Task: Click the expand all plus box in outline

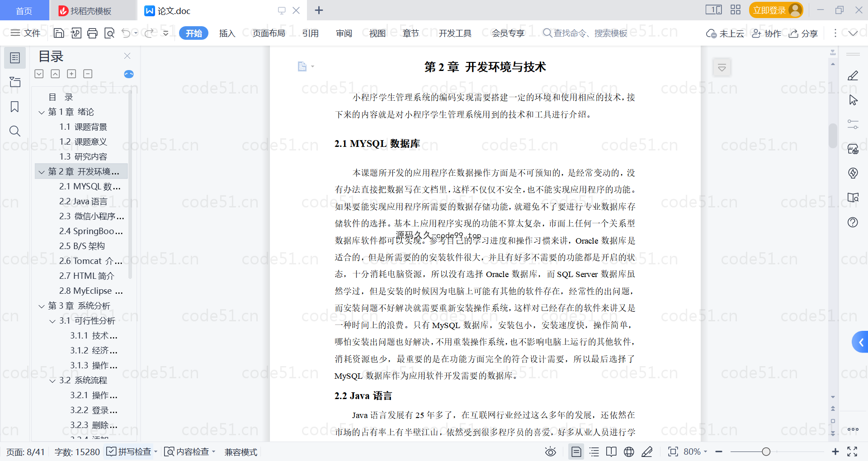Action: pyautogui.click(x=71, y=74)
